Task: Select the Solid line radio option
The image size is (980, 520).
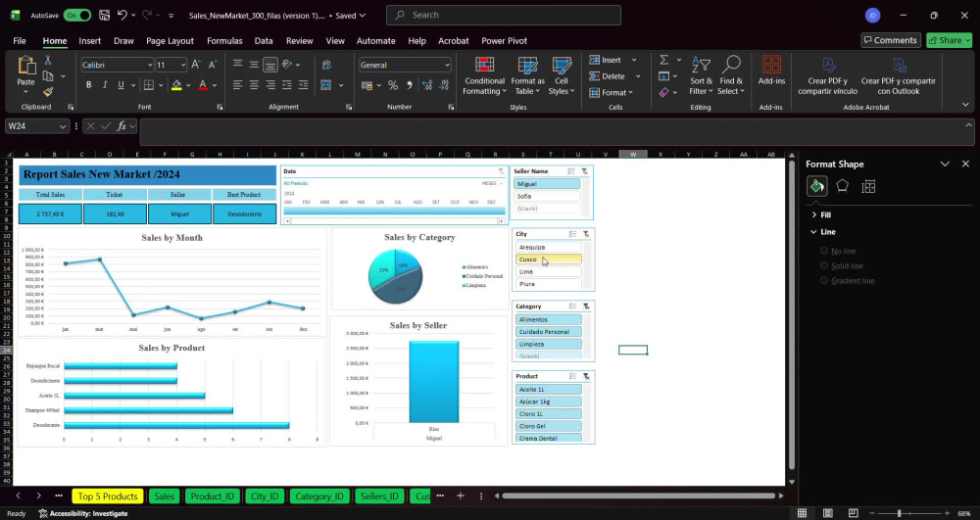Action: point(824,266)
